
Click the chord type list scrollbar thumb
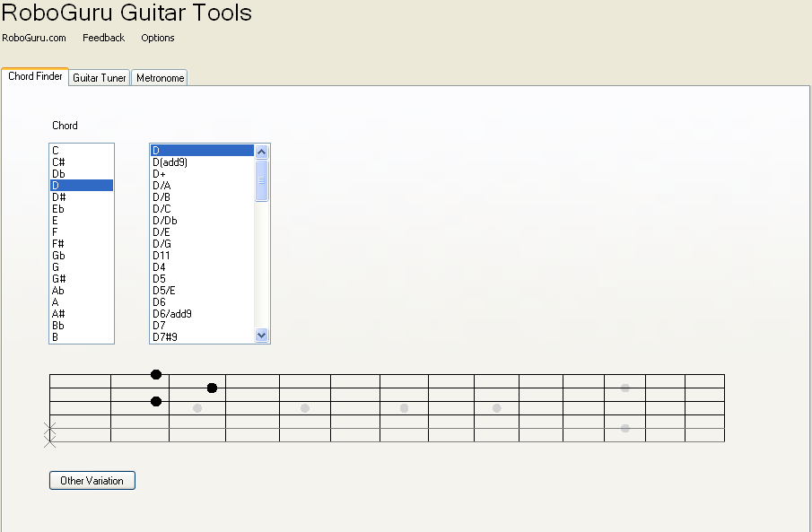coord(261,180)
